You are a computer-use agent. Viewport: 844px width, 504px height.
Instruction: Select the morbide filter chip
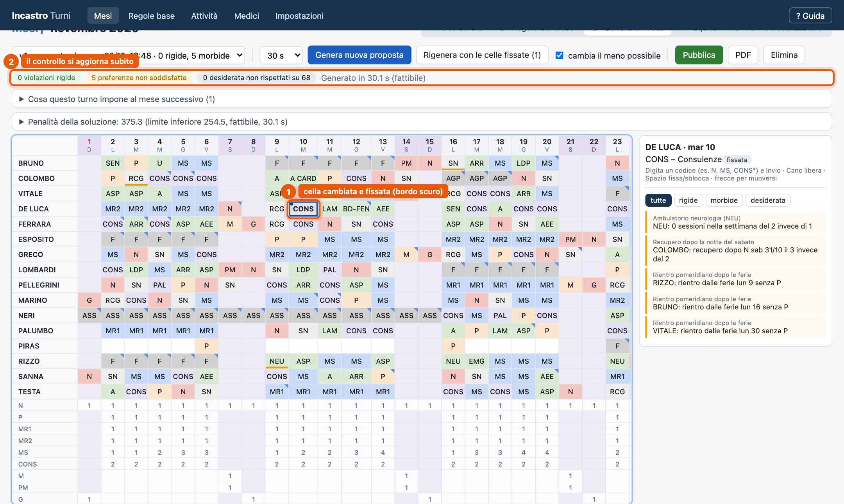point(724,200)
